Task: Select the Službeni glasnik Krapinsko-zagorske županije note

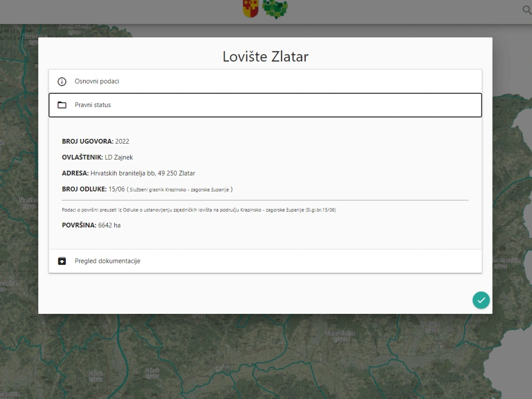Action: pos(179,190)
